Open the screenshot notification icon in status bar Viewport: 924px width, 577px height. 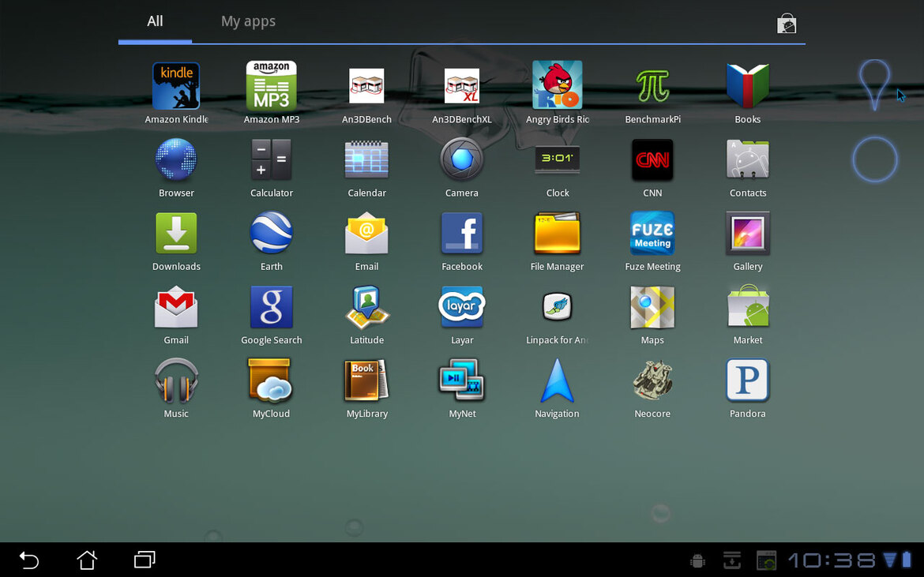(x=767, y=560)
